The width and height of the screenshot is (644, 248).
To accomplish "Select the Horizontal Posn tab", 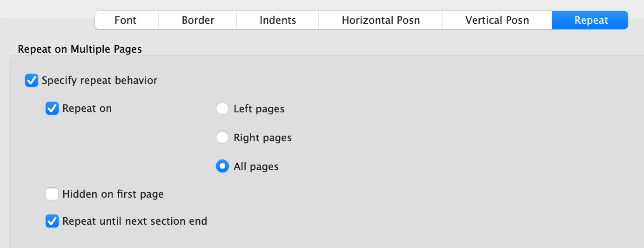I will [381, 21].
